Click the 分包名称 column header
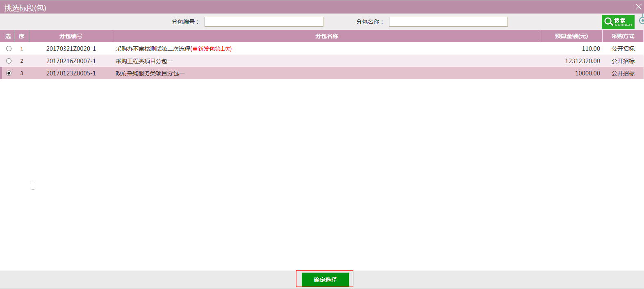The width and height of the screenshot is (644, 289). point(327,36)
